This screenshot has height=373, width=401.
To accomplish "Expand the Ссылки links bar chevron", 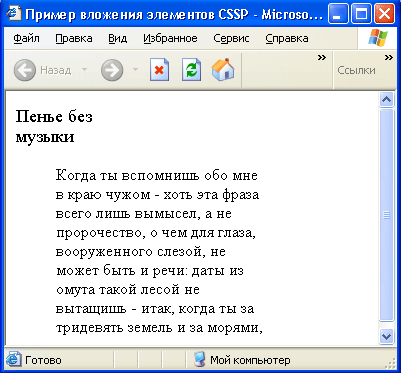I will [x=389, y=58].
